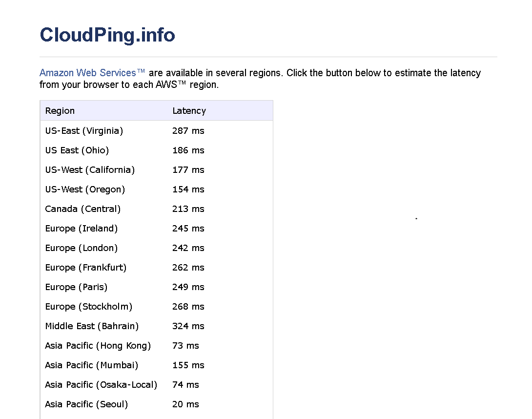
Task: Click the 242 ms latency value
Action: click(x=188, y=248)
